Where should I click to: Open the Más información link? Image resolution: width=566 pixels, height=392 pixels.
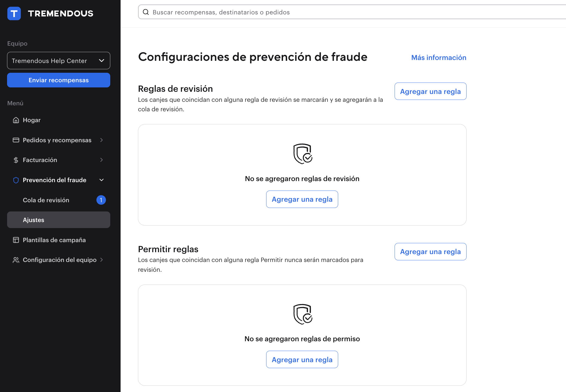point(438,57)
